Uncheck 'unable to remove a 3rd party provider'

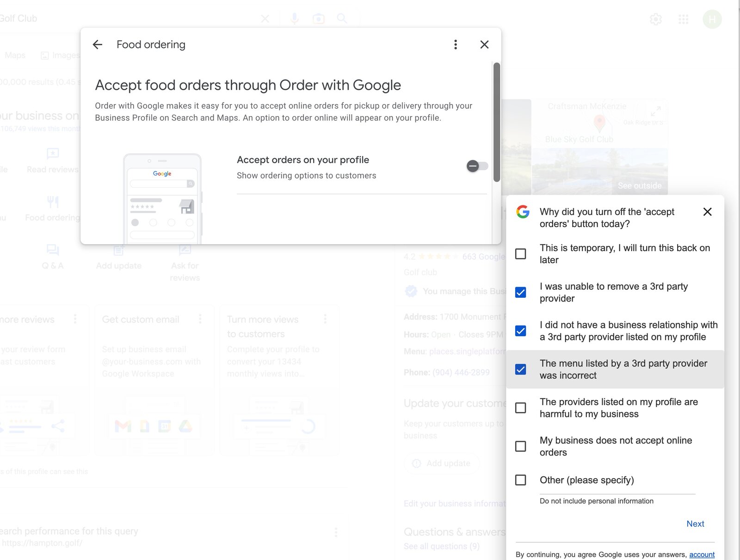pos(520,292)
